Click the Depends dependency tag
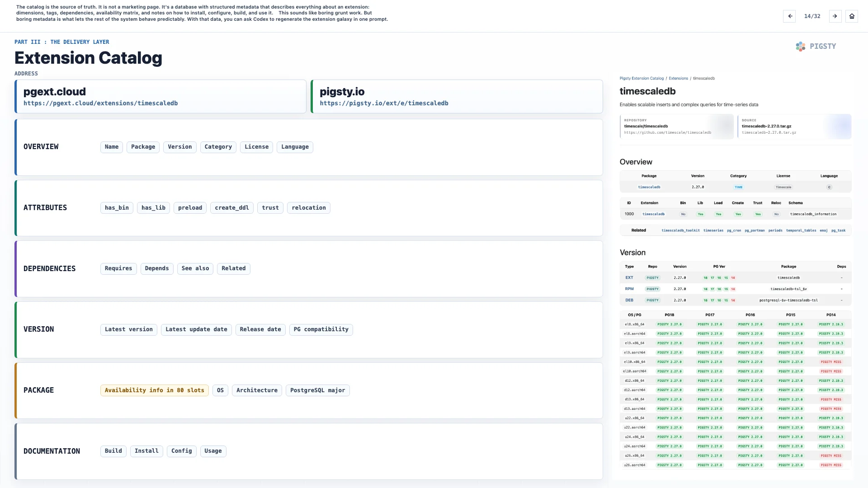The width and height of the screenshot is (868, 488). tap(157, 268)
